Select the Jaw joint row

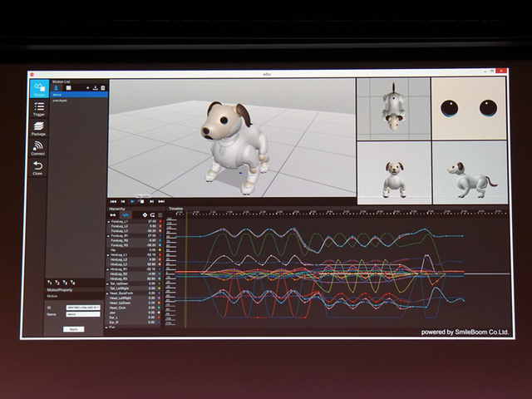133,313
